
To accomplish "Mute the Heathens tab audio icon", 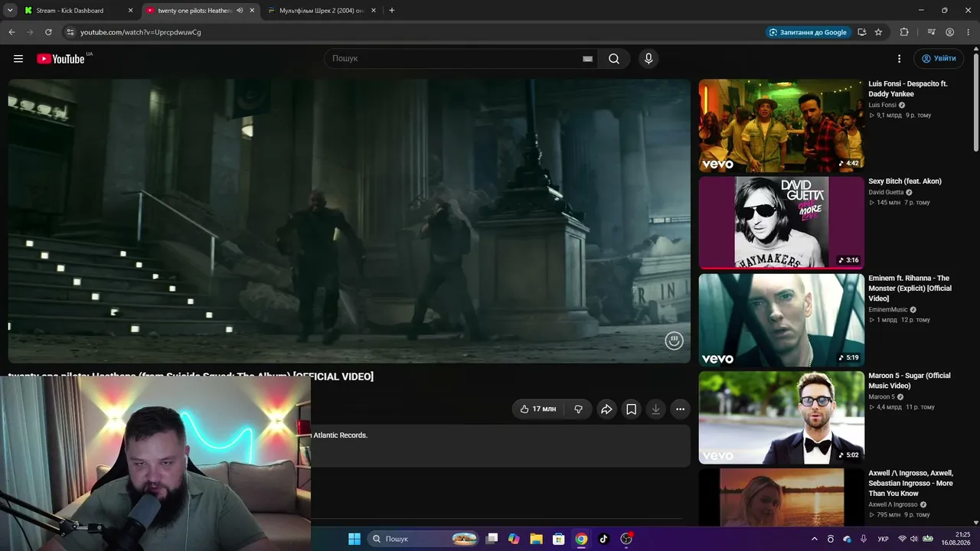I will coord(240,11).
